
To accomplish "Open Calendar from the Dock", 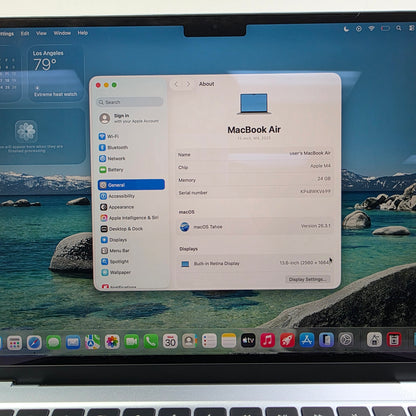I will (x=170, y=341).
